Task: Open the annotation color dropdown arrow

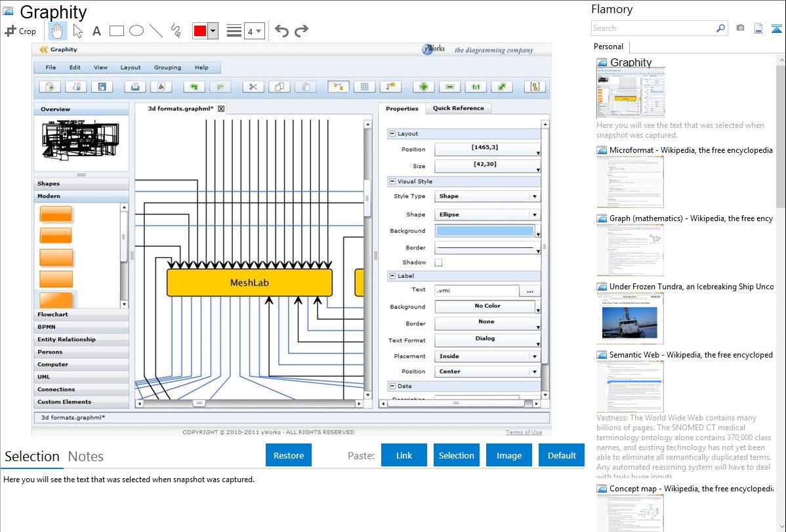Action: pos(213,31)
